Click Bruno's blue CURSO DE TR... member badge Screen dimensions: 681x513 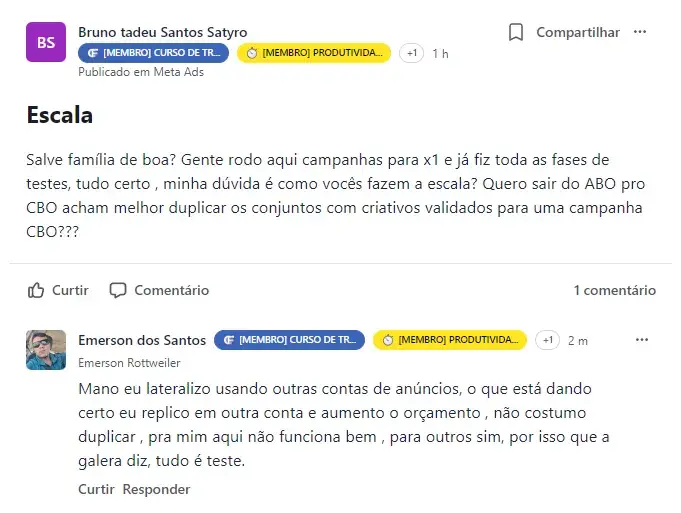(153, 53)
